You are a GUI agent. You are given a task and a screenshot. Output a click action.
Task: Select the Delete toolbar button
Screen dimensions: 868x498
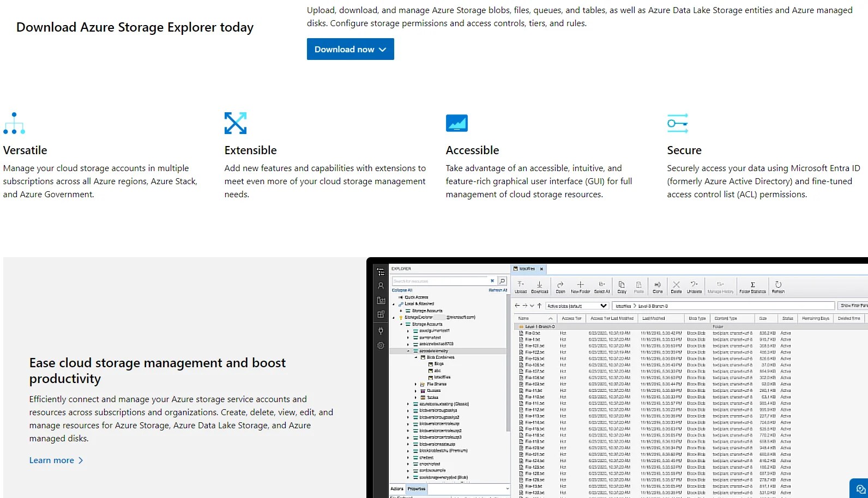(676, 287)
